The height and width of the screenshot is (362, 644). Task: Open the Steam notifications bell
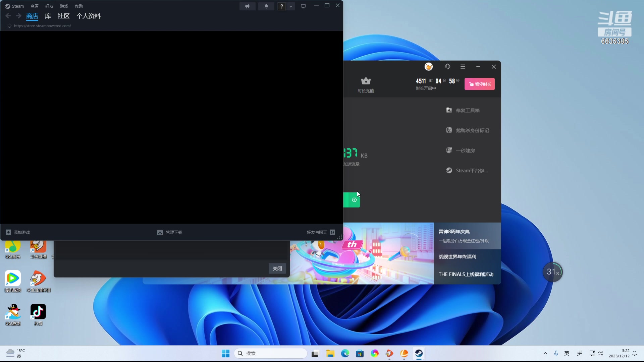click(x=266, y=6)
